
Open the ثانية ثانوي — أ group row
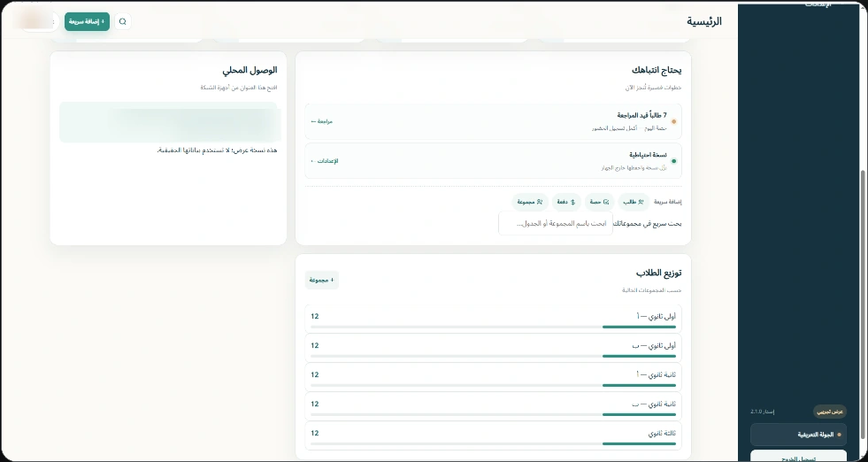pos(493,377)
